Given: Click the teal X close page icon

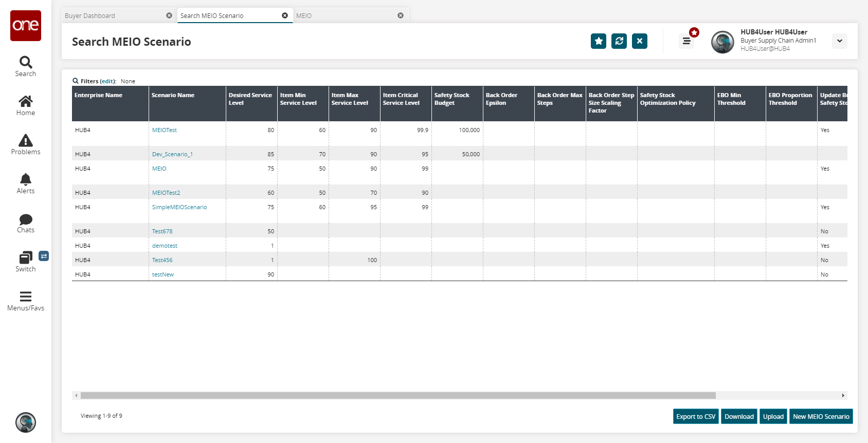Looking at the screenshot, I should point(640,41).
